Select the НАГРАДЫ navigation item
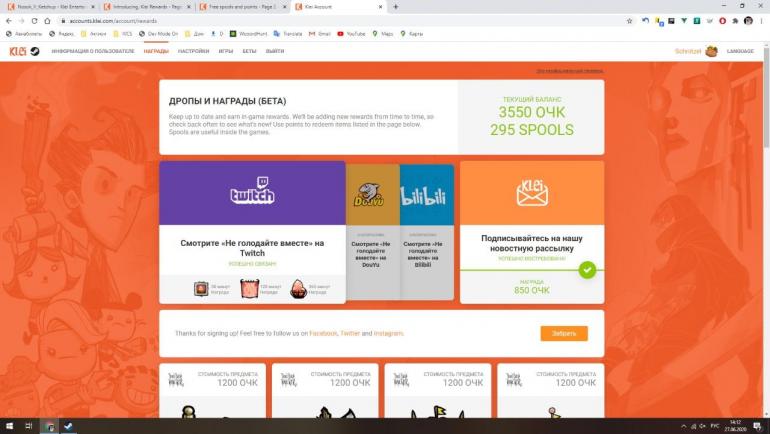770x434 pixels. [156, 51]
